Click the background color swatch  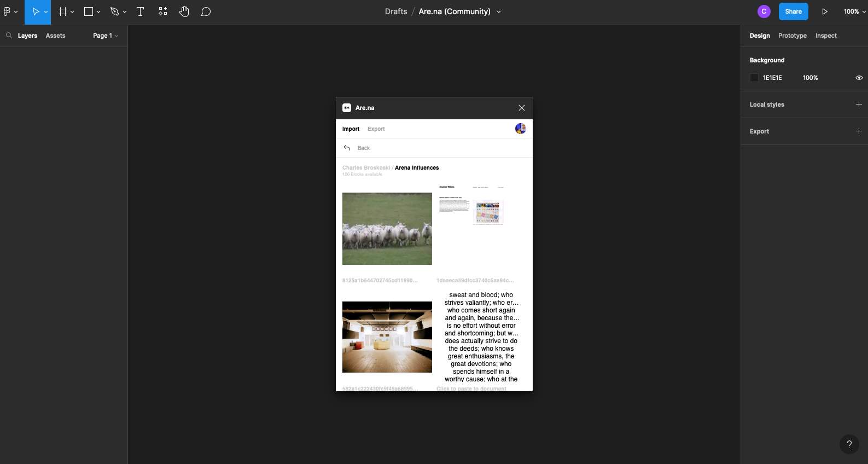[x=754, y=78]
